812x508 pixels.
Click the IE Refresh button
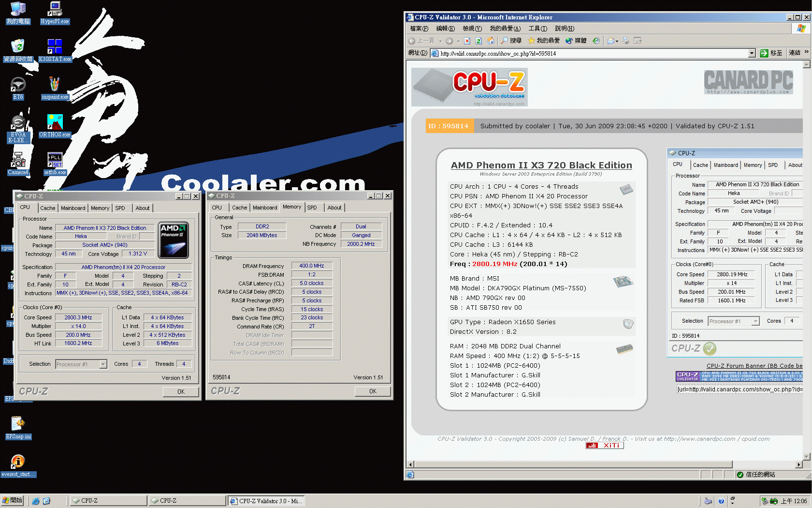click(478, 41)
